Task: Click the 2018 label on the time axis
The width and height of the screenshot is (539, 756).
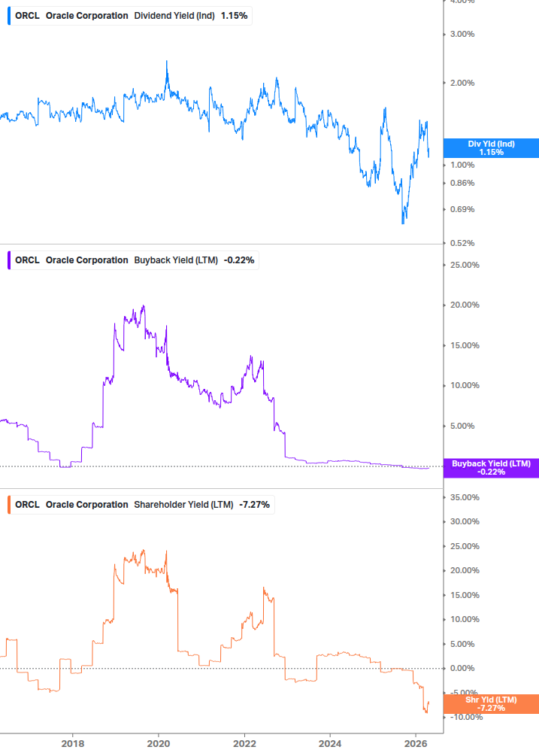Action: 73,743
